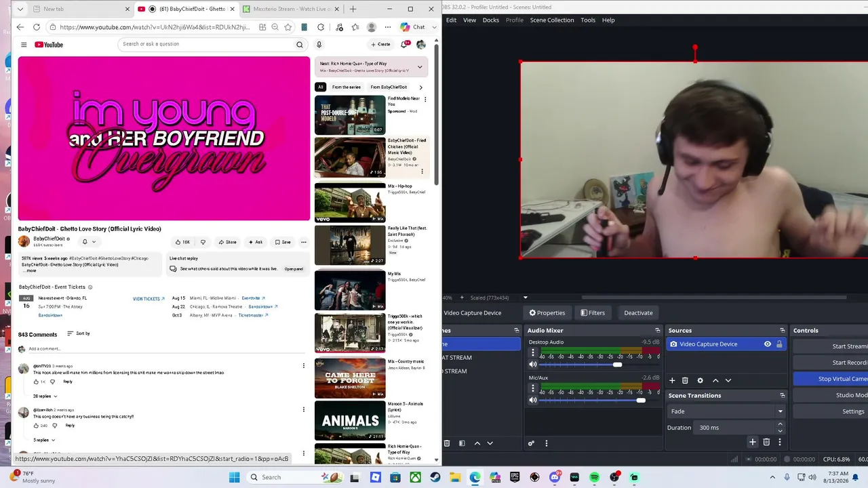Follow the VIEW TICKETS link
Screen dimensions: 868x488
click(x=149, y=299)
